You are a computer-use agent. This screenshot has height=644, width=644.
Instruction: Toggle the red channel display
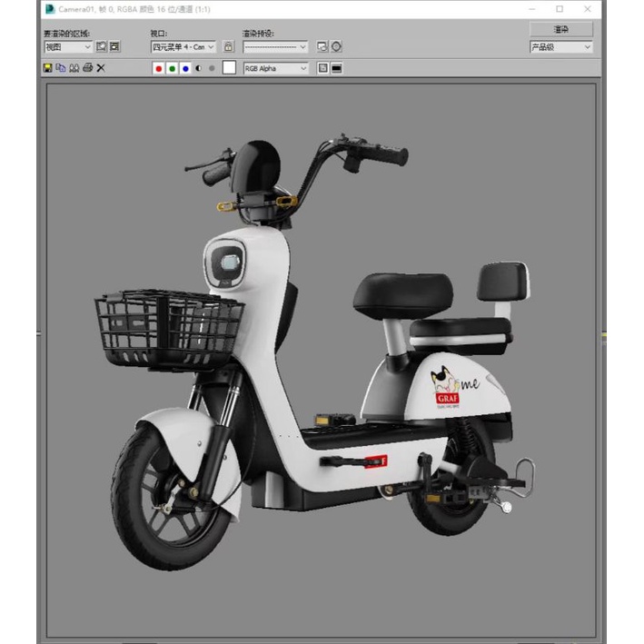[159, 68]
